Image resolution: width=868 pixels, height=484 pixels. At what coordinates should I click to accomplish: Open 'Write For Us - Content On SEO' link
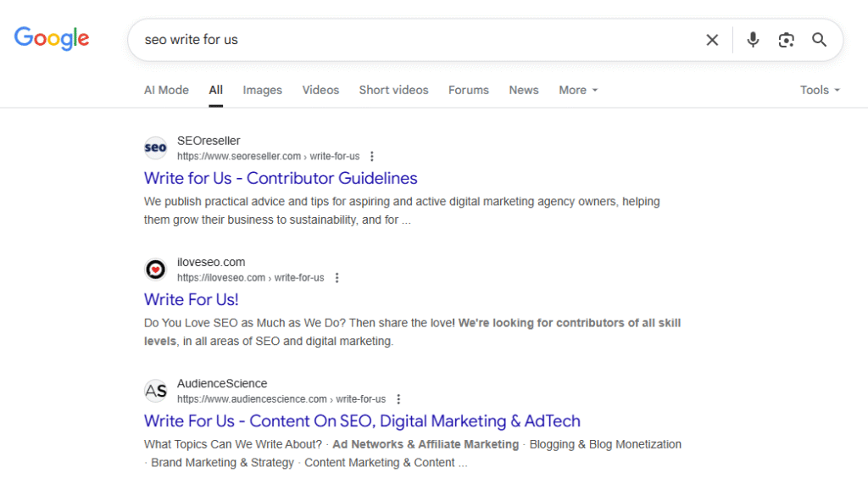click(362, 421)
